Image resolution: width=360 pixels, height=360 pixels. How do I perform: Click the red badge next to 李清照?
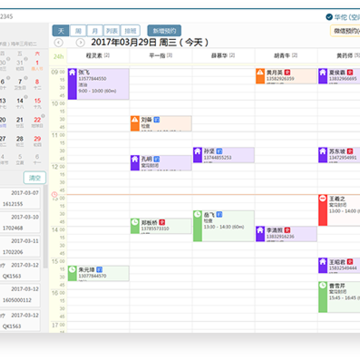click(287, 230)
